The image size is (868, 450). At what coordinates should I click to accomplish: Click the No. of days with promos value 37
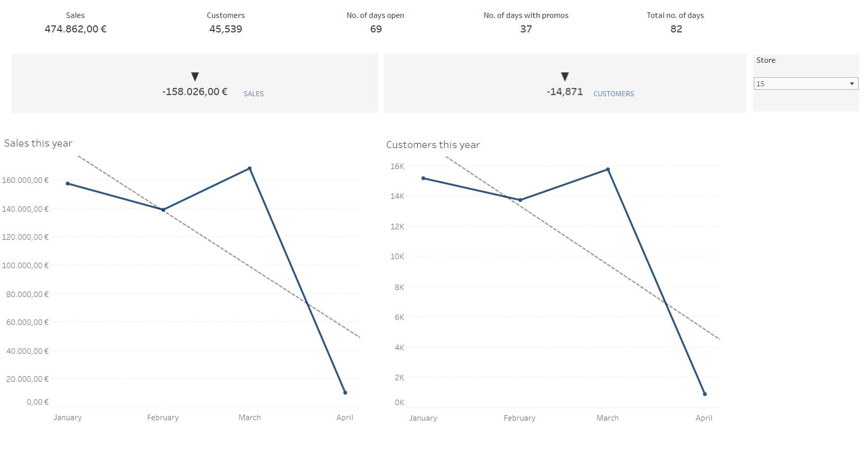click(526, 29)
